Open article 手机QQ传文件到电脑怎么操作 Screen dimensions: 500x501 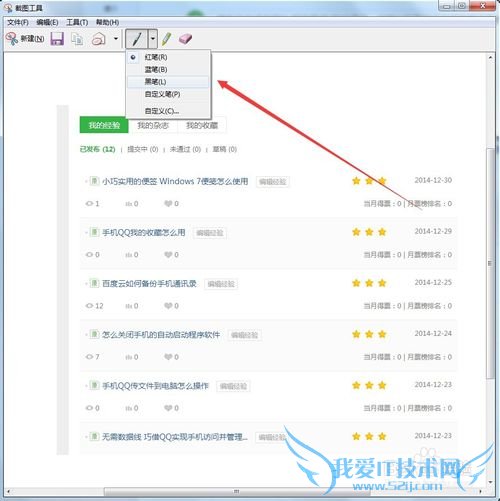click(155, 386)
